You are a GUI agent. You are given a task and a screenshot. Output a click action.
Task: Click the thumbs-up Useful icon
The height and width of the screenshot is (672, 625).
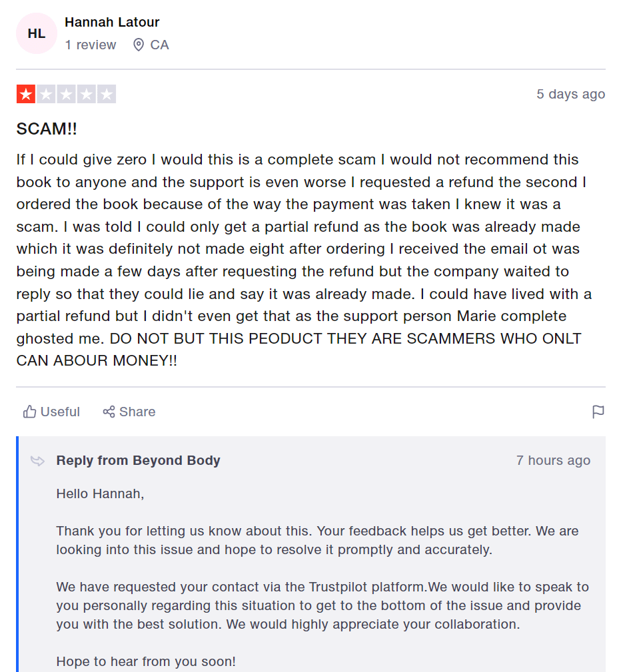click(29, 412)
